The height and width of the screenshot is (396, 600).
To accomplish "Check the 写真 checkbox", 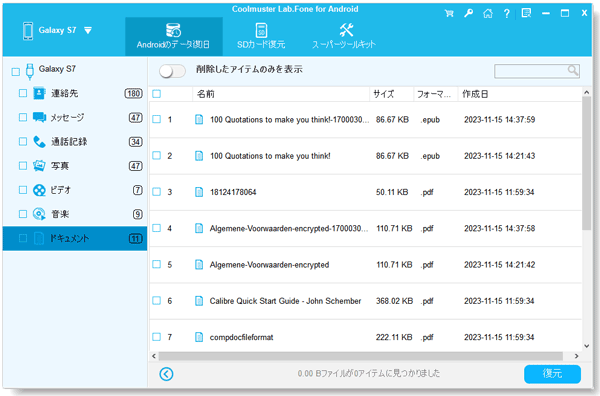I will [23, 166].
